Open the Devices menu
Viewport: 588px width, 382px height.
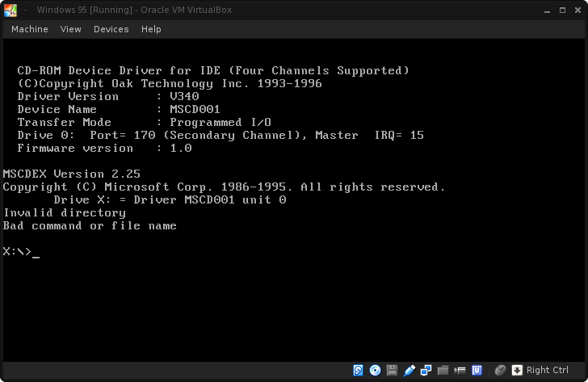(111, 29)
